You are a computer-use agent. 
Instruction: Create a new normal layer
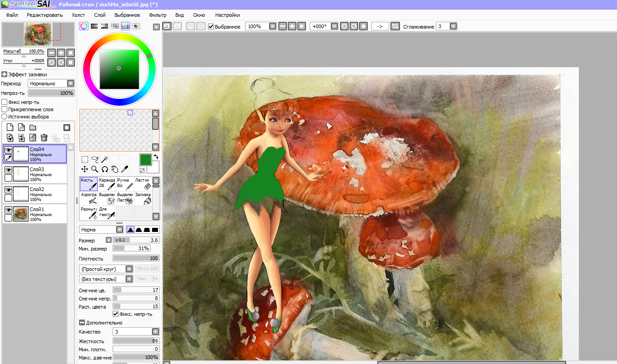[x=10, y=128]
